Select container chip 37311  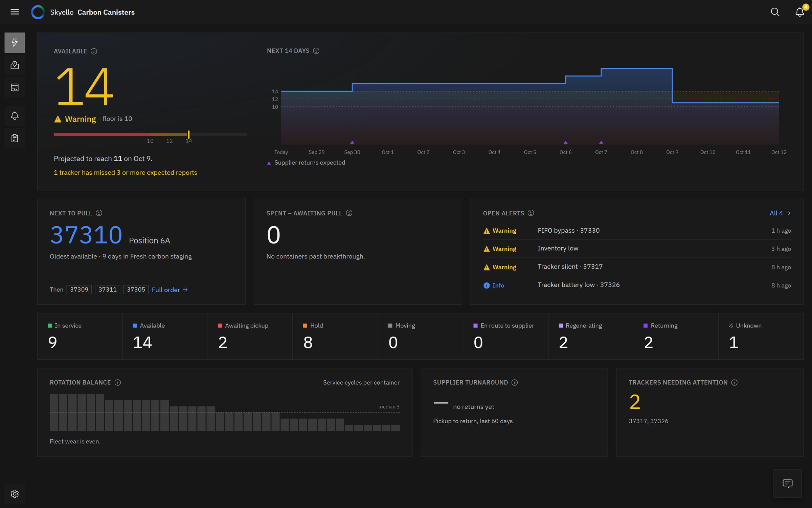point(107,290)
